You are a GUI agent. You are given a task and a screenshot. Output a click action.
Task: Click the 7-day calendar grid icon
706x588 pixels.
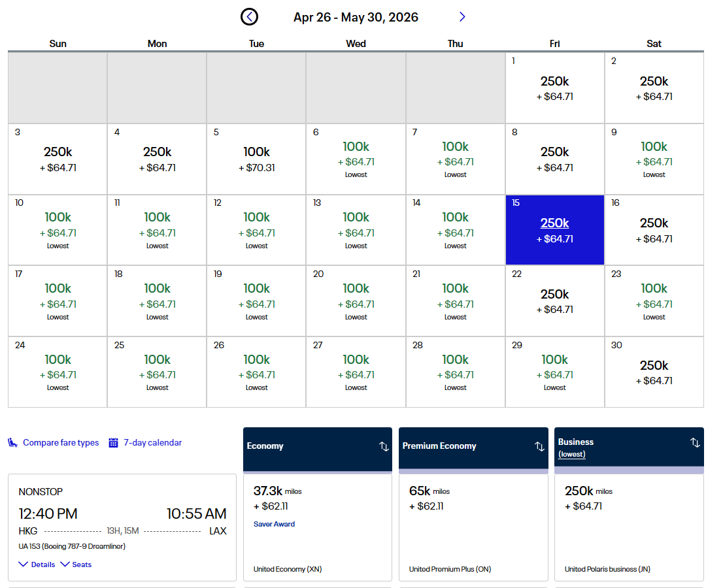tap(114, 443)
